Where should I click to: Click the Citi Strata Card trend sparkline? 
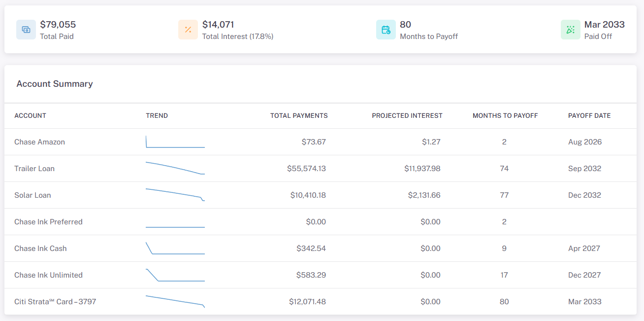[175, 301]
